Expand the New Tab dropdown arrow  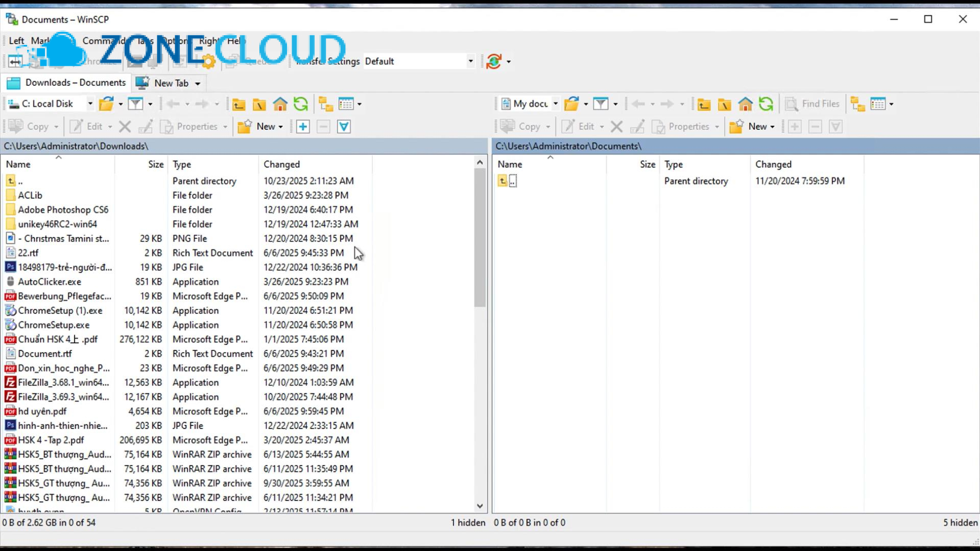(x=197, y=83)
